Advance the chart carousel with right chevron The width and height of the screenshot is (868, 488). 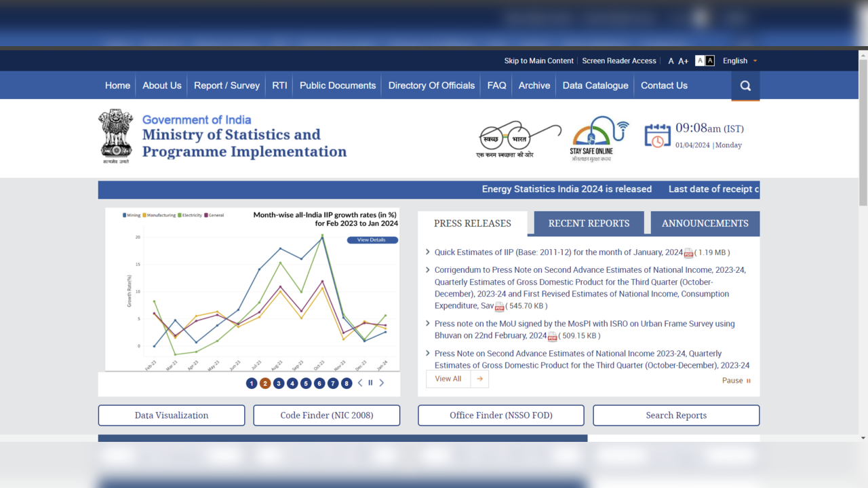(x=381, y=383)
